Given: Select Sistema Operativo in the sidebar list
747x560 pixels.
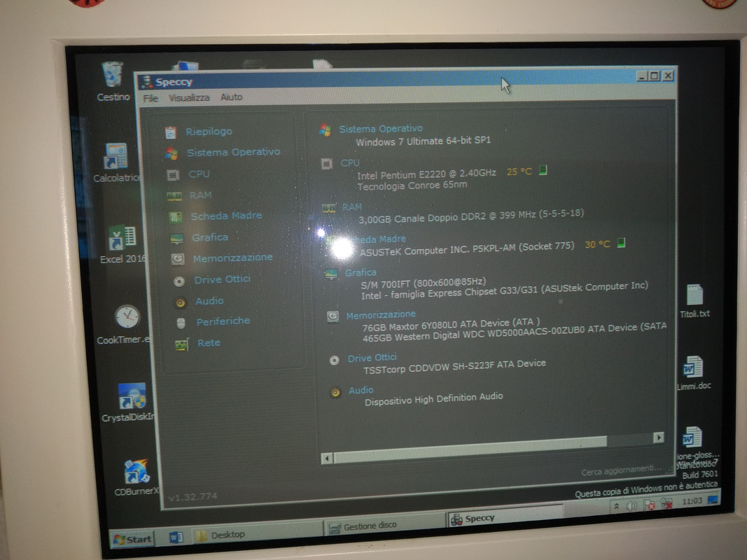Looking at the screenshot, I should 233,153.
